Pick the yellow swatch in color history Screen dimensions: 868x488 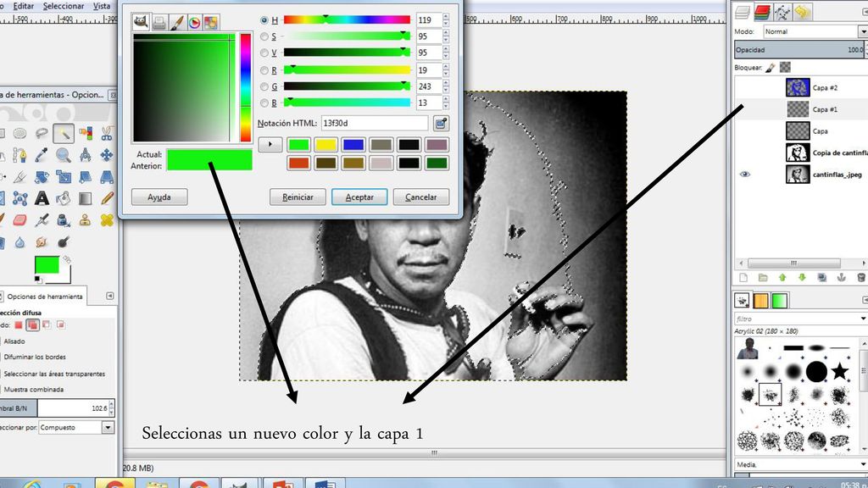pyautogui.click(x=325, y=145)
